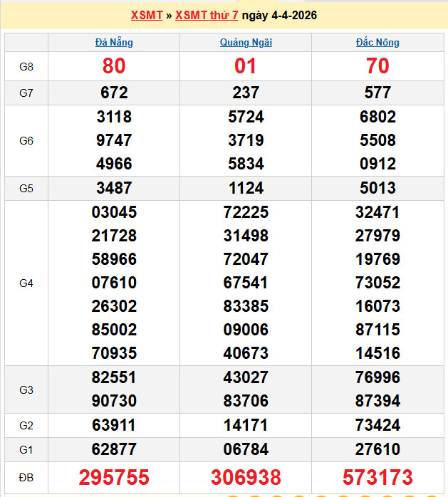This screenshot has height=497, width=448.
Task: Click Đắc Nông special prize 573173
Action: 377,477
